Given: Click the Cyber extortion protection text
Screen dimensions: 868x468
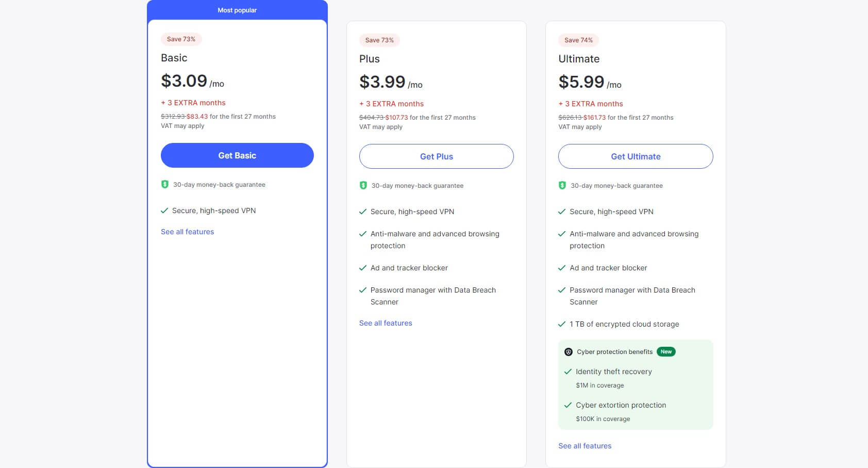Looking at the screenshot, I should coord(621,405).
